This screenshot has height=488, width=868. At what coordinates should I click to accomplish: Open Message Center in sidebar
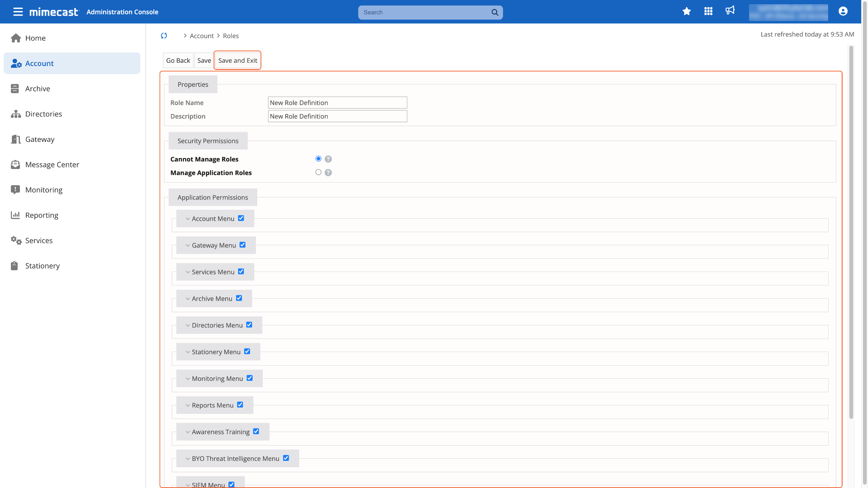pos(52,165)
